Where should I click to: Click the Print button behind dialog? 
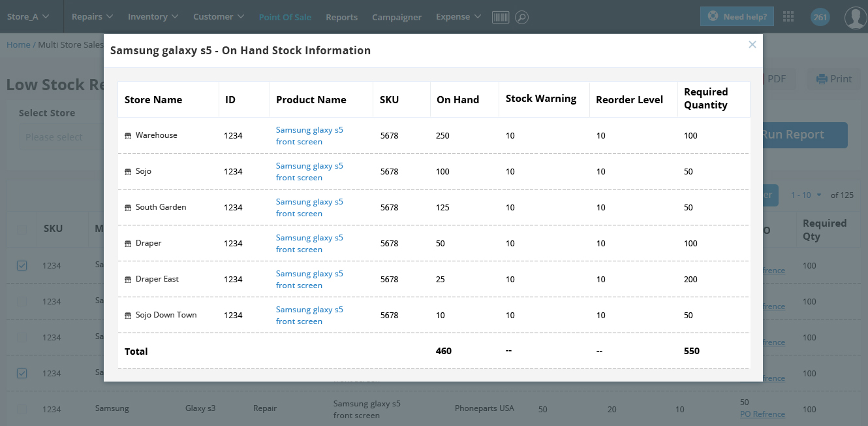(x=834, y=79)
